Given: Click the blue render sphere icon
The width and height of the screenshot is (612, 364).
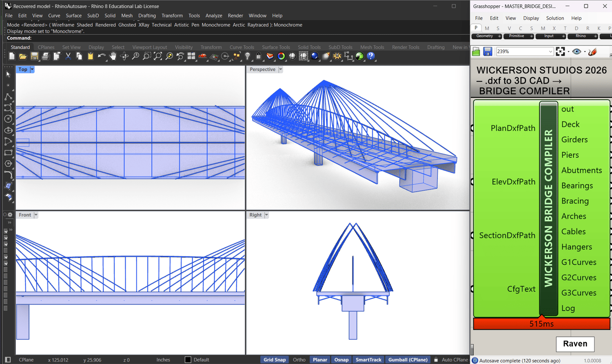Looking at the screenshot, I should click(315, 56).
